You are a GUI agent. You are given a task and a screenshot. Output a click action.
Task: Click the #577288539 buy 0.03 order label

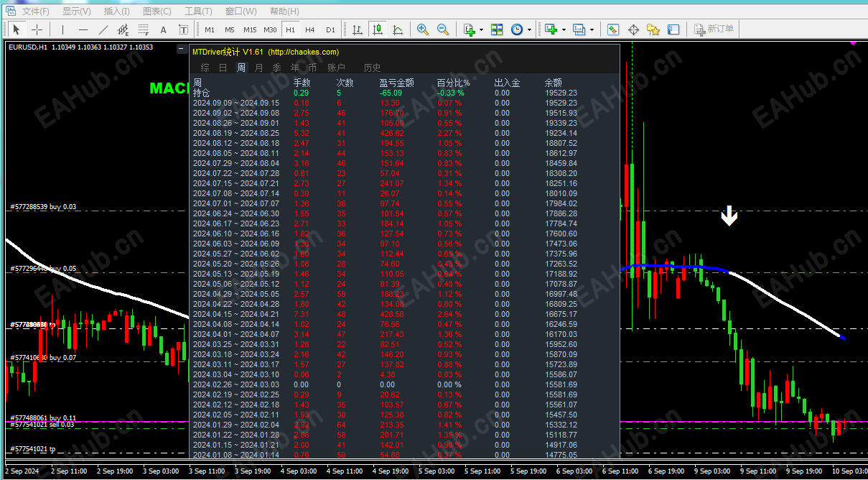tap(43, 207)
